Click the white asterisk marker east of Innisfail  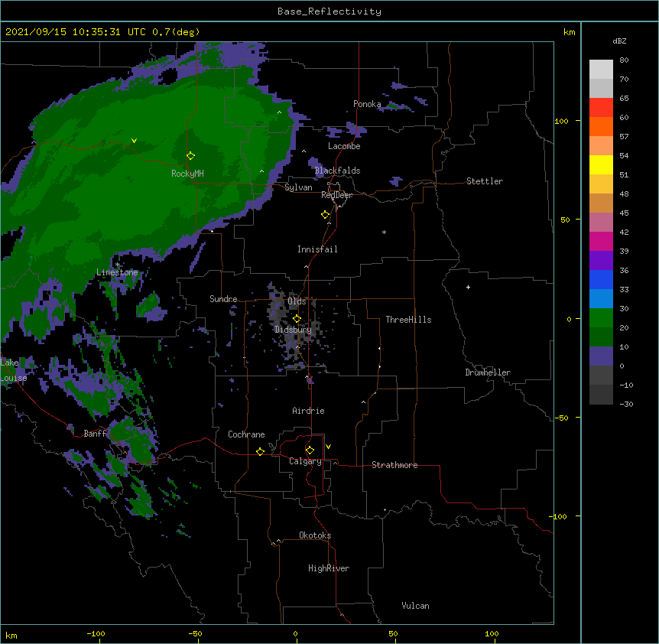[x=384, y=232]
